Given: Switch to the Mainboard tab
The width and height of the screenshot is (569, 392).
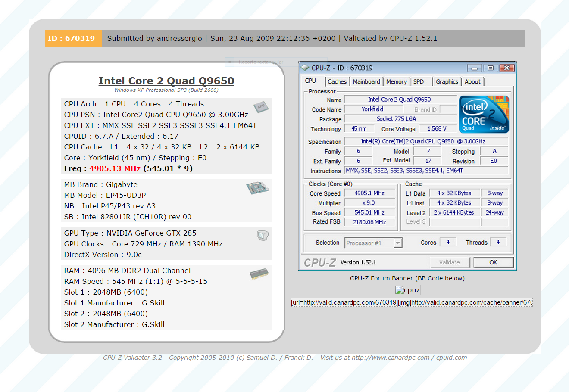Looking at the screenshot, I should click(x=366, y=81).
